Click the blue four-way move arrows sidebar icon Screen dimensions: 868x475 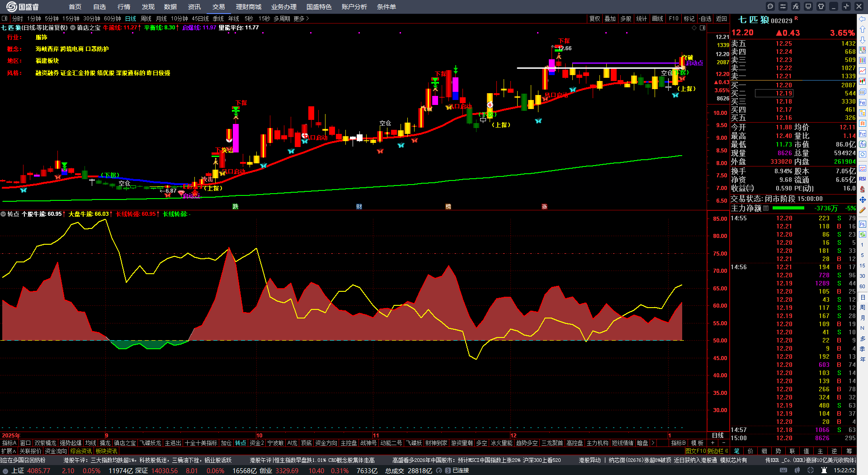863,199
